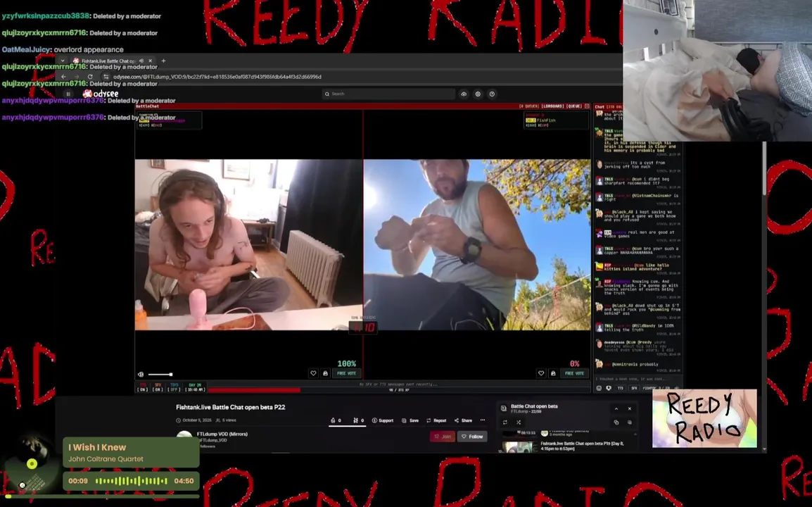The width and height of the screenshot is (812, 507).
Task: Toggle SFX ON switch in status bar
Action: pyautogui.click(x=158, y=387)
